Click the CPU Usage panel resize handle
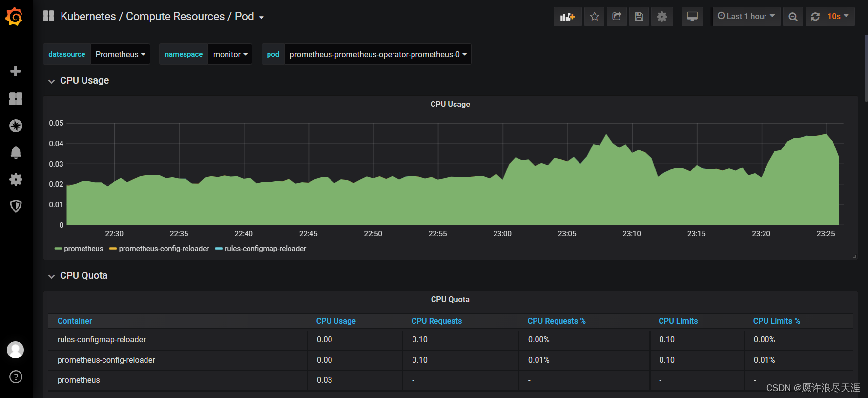 click(x=855, y=257)
